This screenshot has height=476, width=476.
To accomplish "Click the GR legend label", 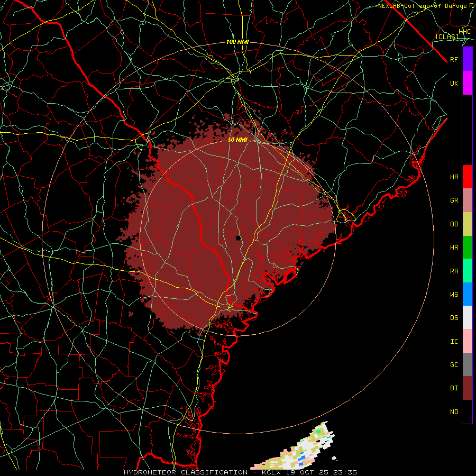I will (x=454, y=200).
